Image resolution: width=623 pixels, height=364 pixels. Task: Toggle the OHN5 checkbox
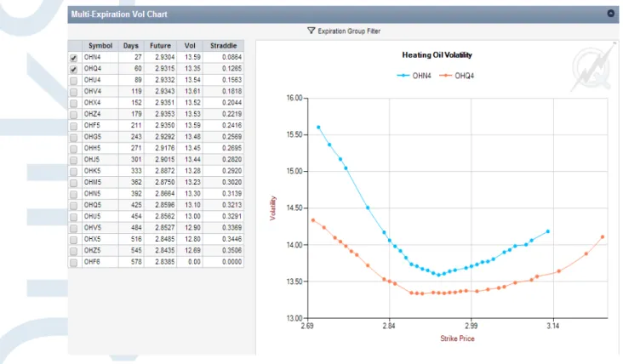(x=73, y=194)
